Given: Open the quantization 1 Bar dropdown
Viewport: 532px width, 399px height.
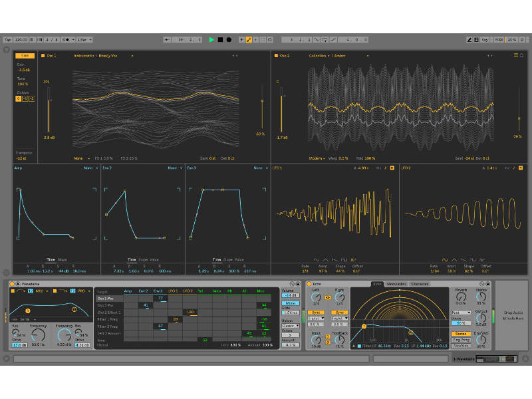Looking at the screenshot, I should click(84, 40).
